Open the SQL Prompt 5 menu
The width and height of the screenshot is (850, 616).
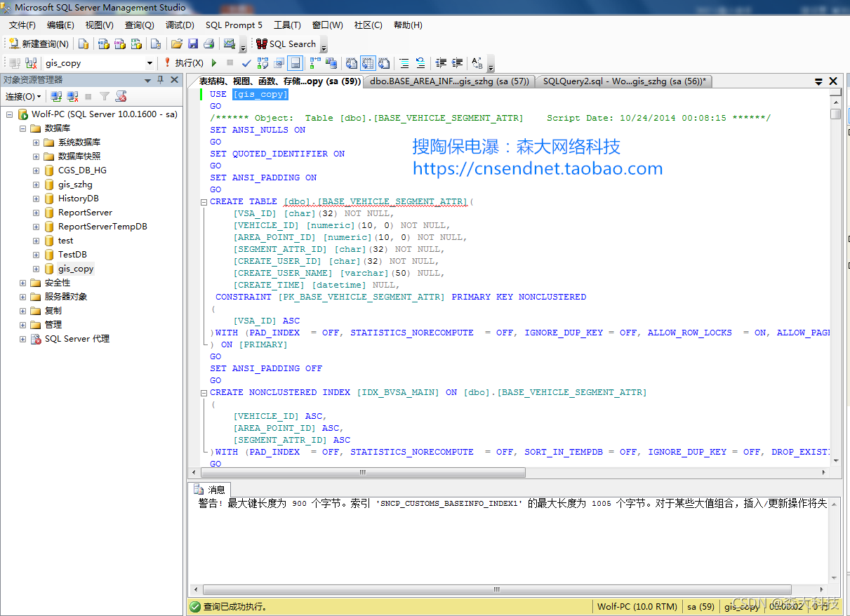pyautogui.click(x=234, y=25)
